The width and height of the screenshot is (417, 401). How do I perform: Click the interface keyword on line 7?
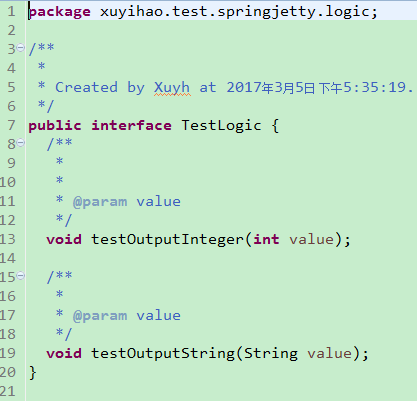pos(131,126)
